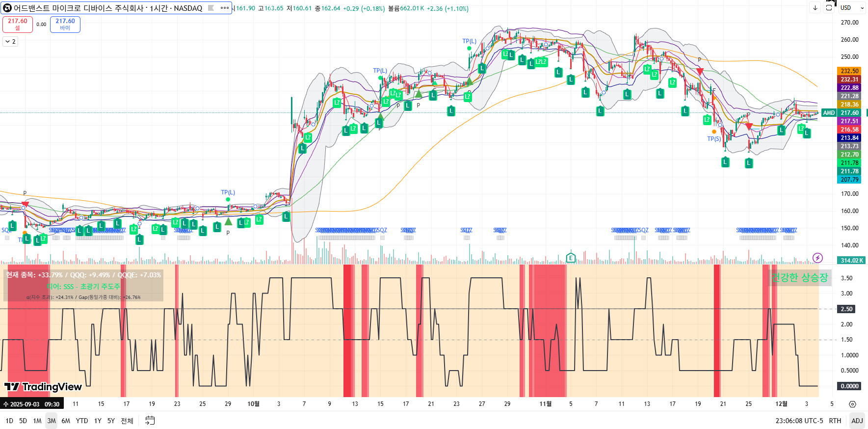Screen dimensions: 868x429
Task: Select the 6M time range
Action: (66, 421)
